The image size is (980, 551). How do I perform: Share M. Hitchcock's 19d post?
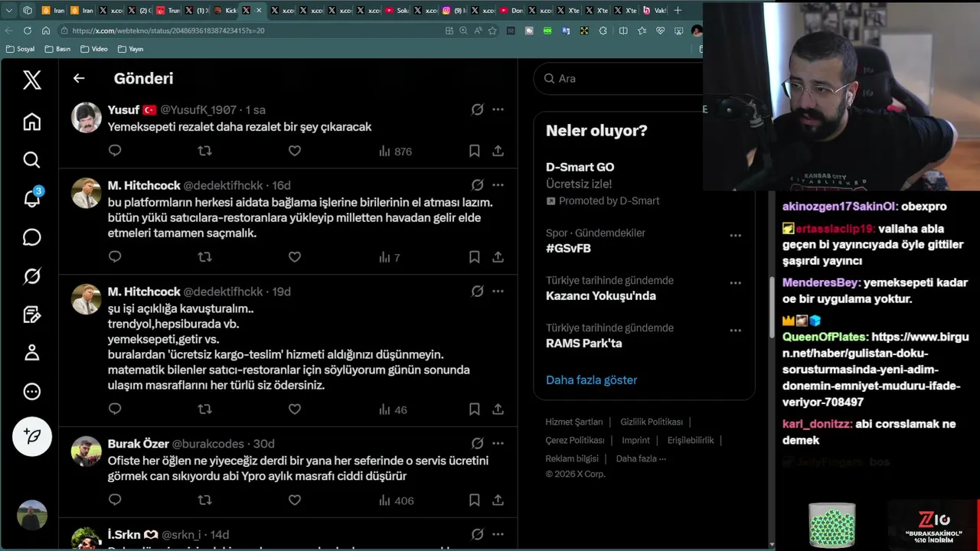pos(498,409)
